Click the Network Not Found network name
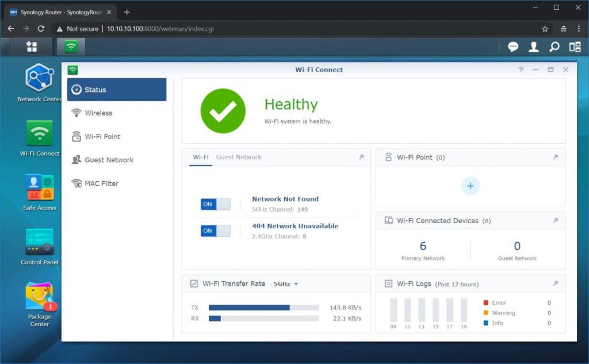The height and width of the screenshot is (364, 589). pos(285,199)
